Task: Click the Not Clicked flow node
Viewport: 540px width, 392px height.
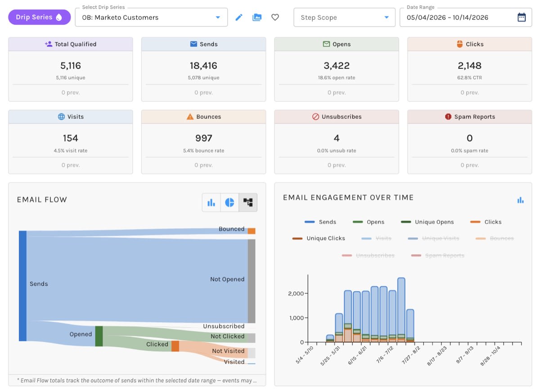Action: (252, 338)
